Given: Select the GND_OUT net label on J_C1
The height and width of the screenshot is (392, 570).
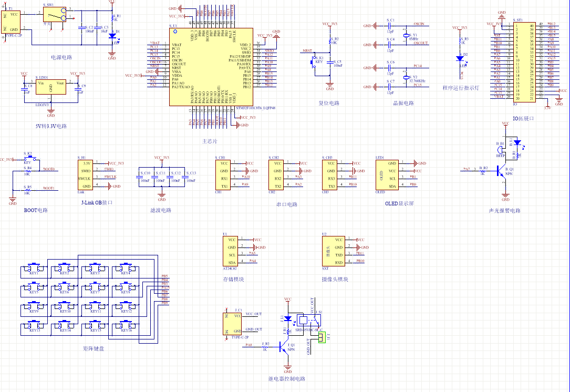Looking at the screenshot, I should point(254,329).
